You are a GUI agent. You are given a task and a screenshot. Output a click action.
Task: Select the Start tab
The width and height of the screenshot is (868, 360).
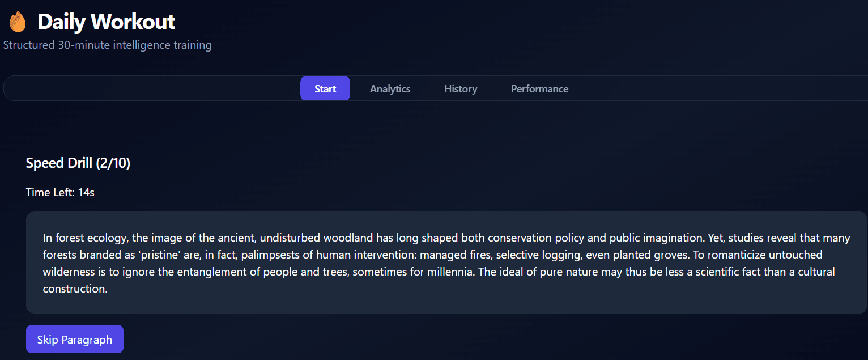(x=325, y=88)
